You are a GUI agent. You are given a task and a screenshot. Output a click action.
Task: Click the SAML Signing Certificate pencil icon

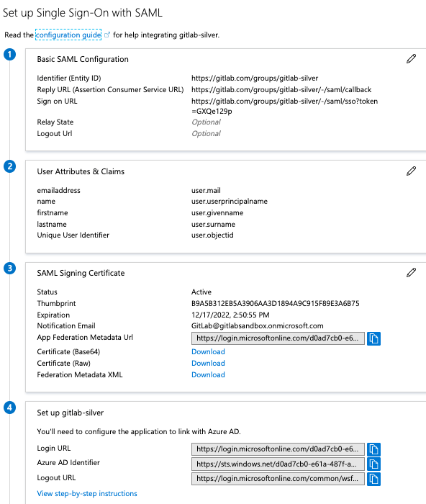411,273
